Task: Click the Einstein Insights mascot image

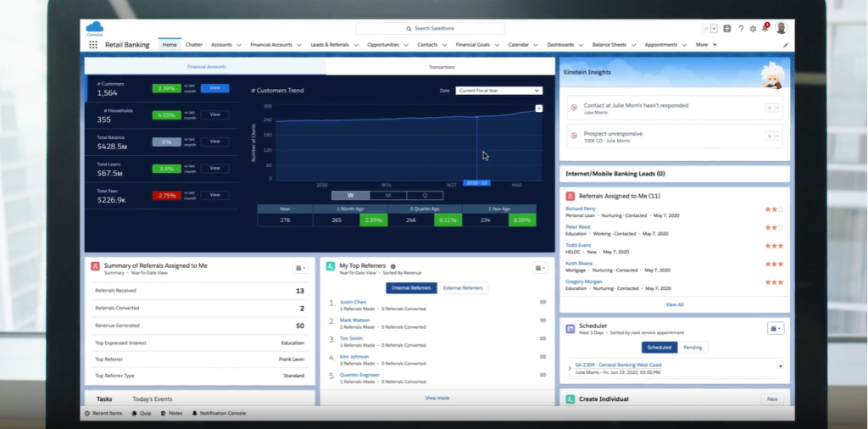Action: pyautogui.click(x=773, y=75)
